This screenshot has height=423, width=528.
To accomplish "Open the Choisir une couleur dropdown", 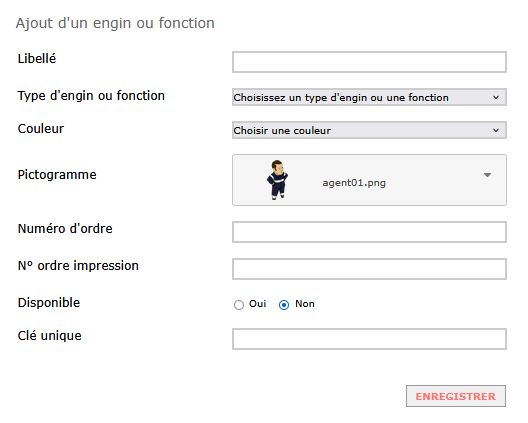I will coord(369,130).
